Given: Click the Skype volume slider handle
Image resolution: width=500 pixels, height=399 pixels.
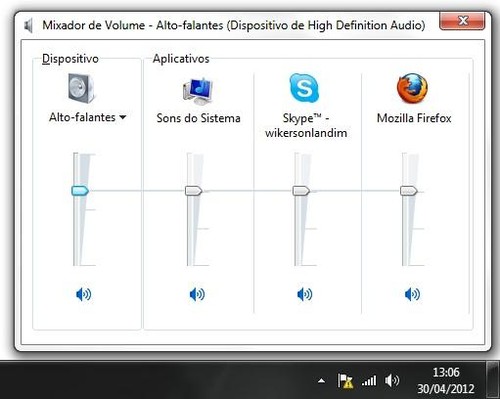Looking at the screenshot, I should (301, 191).
